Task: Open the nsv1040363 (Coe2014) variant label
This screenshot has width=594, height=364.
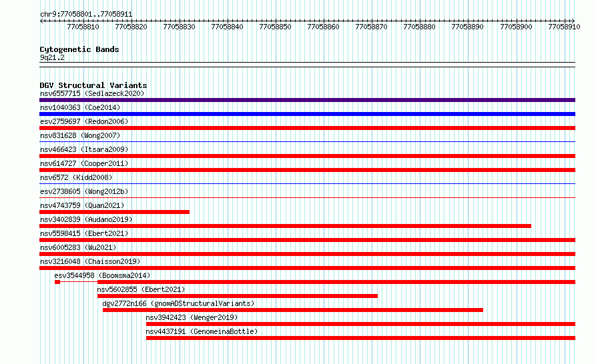Action: 80,107
